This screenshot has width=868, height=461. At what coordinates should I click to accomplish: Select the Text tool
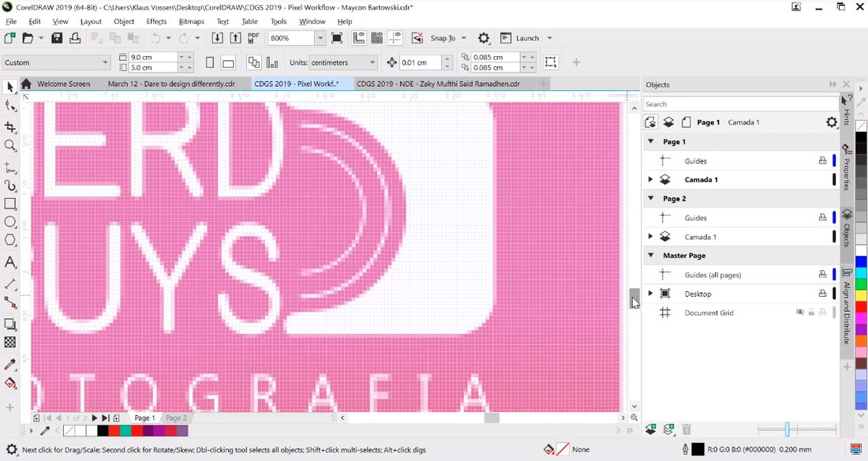(10, 263)
